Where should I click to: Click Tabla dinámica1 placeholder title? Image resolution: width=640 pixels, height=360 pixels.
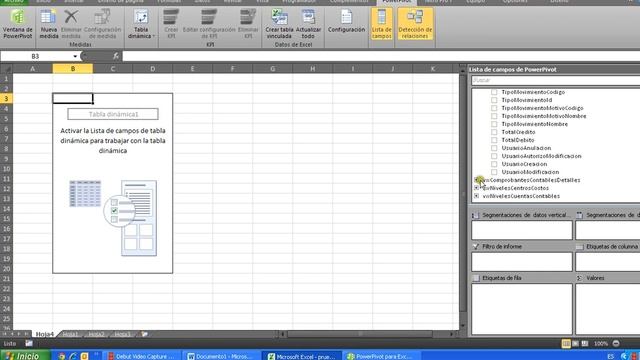pos(113,114)
